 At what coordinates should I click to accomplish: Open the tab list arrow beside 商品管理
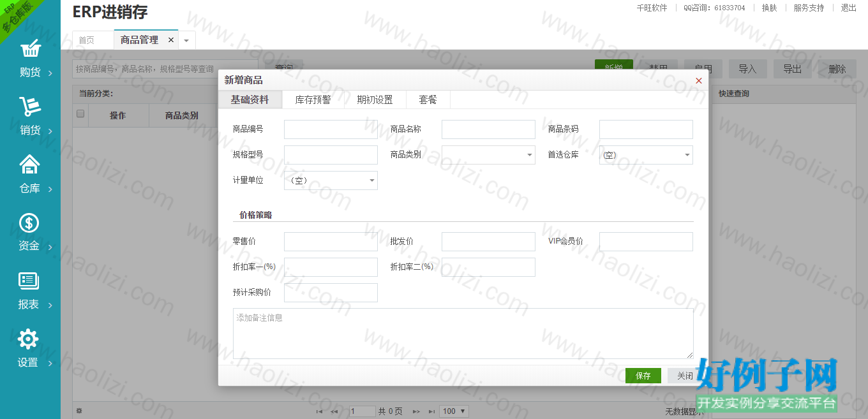pos(186,40)
